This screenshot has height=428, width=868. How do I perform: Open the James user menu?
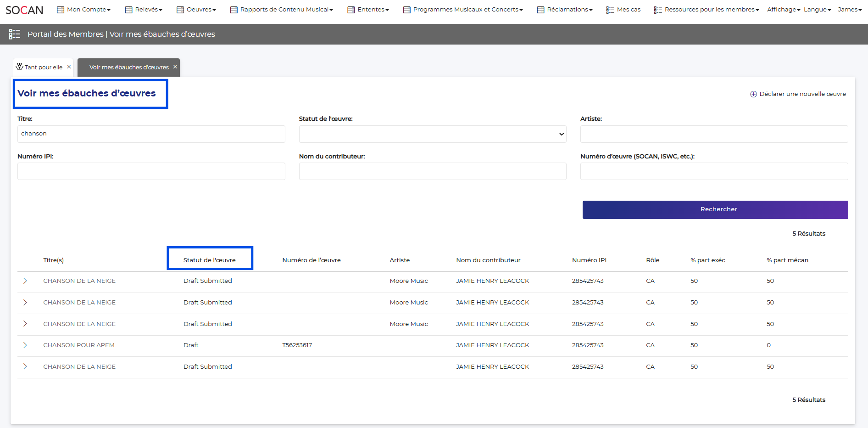849,10
